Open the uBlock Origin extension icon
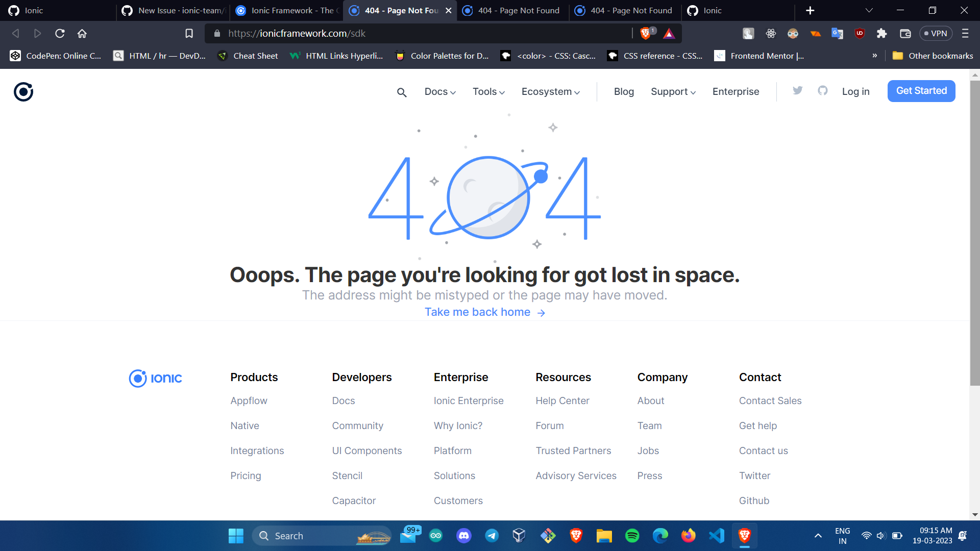The width and height of the screenshot is (980, 551). [860, 33]
